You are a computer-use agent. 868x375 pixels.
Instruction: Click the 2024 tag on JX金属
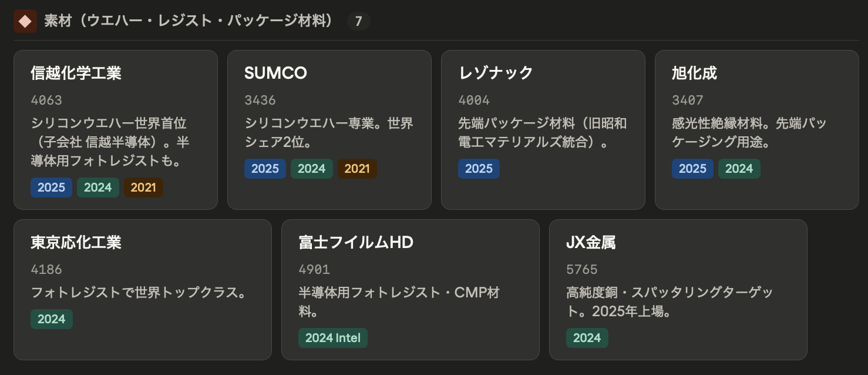coord(587,338)
